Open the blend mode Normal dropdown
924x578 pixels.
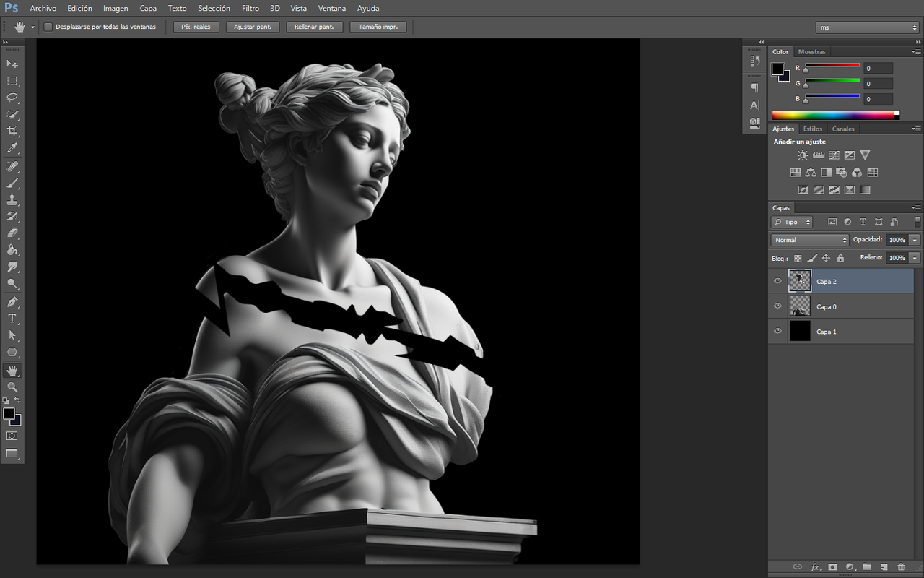point(810,240)
